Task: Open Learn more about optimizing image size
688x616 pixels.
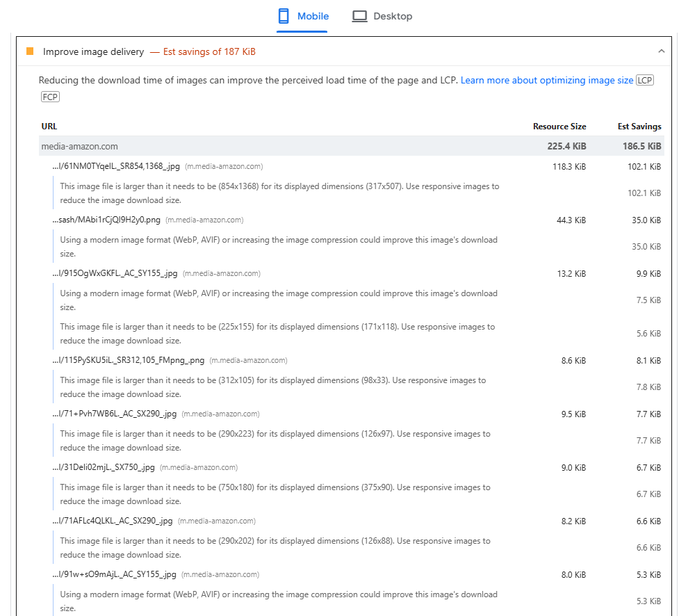Action: (547, 81)
